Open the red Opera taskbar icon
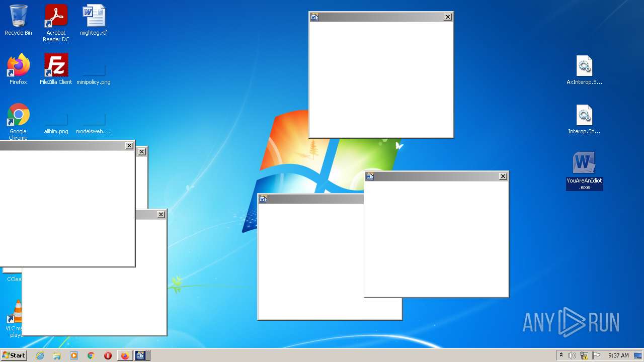 point(108,355)
